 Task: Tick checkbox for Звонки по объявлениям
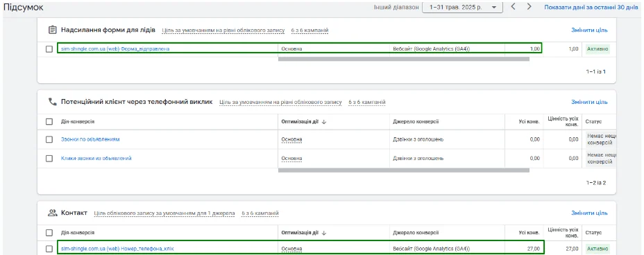point(49,139)
